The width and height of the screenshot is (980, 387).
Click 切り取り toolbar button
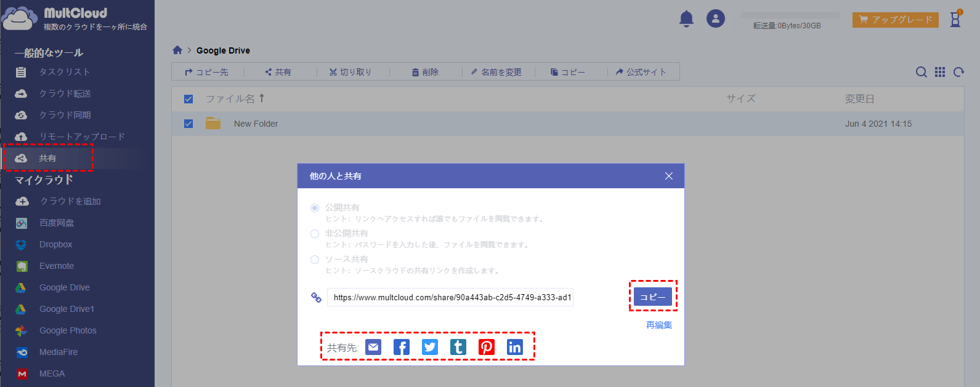point(350,72)
